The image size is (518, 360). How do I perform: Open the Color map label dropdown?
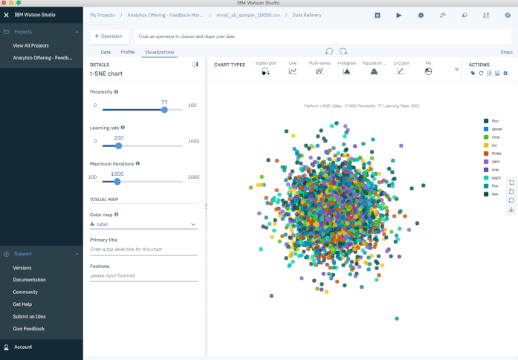(x=144, y=224)
